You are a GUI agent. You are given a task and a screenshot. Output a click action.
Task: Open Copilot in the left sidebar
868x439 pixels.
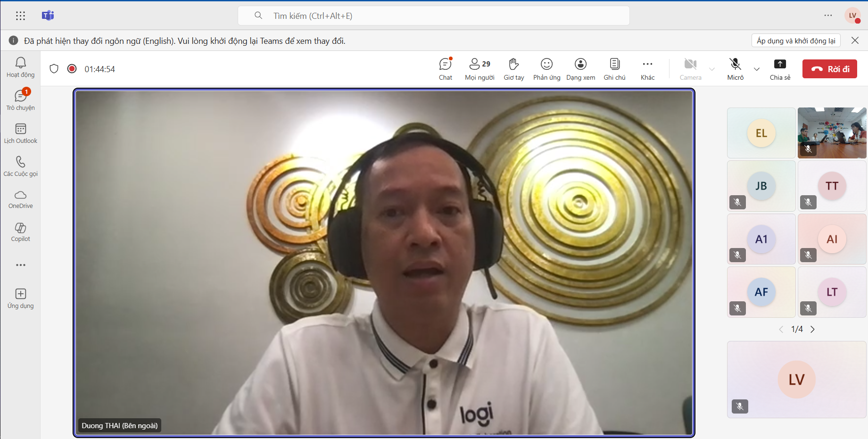point(20,232)
